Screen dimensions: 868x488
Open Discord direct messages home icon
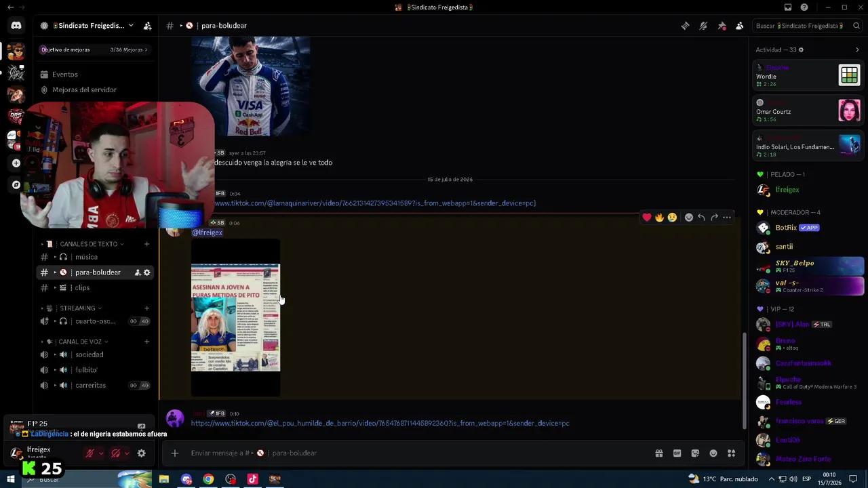click(x=16, y=26)
